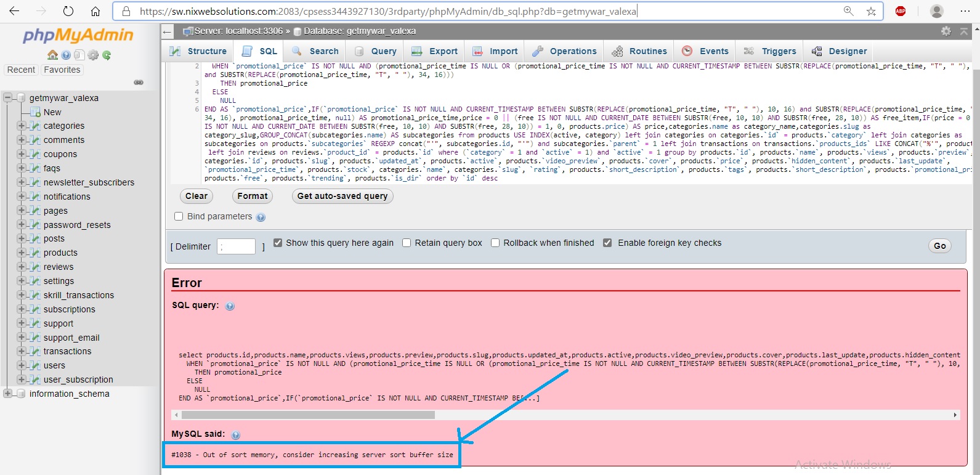Switch to Search tab
This screenshot has width=980, height=475.
click(x=315, y=51)
